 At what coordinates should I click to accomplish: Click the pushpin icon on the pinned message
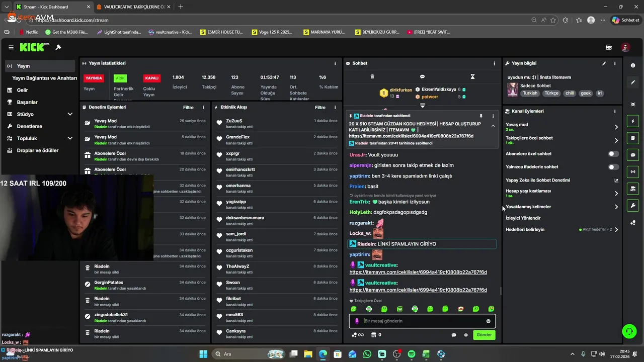(x=481, y=116)
